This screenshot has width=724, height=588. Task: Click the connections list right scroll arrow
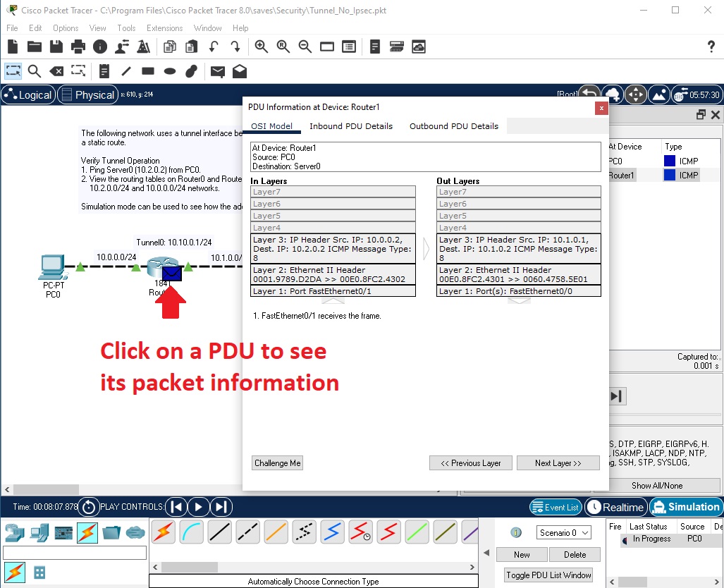pos(472,567)
